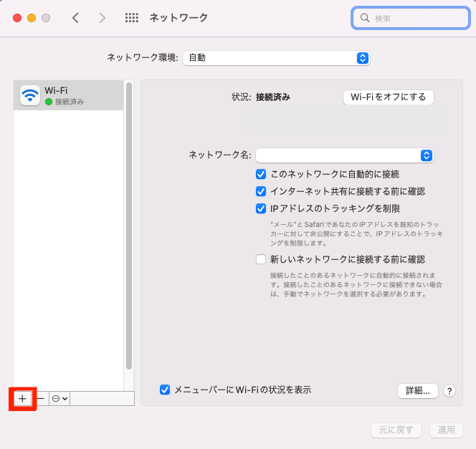Open the ネットワーク名 dropdown
476x449 pixels.
coord(345,155)
